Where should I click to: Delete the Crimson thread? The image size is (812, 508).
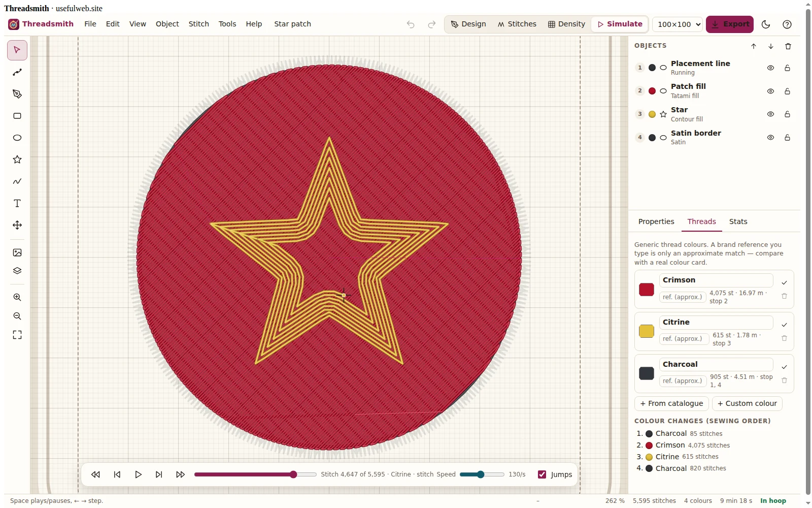784,296
